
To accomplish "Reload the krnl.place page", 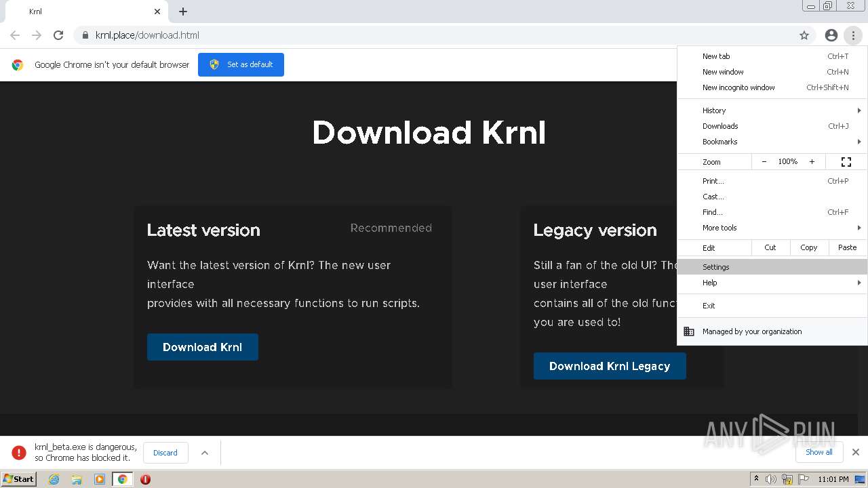I will pyautogui.click(x=58, y=35).
